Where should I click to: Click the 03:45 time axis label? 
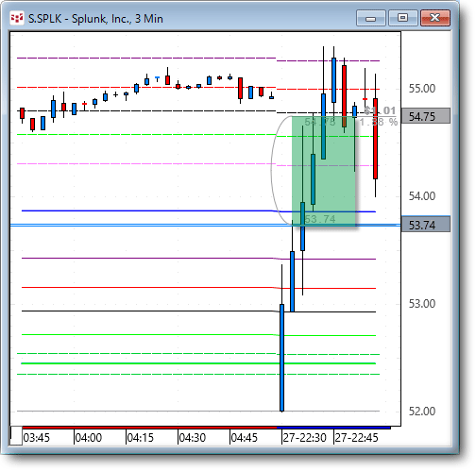[37, 438]
